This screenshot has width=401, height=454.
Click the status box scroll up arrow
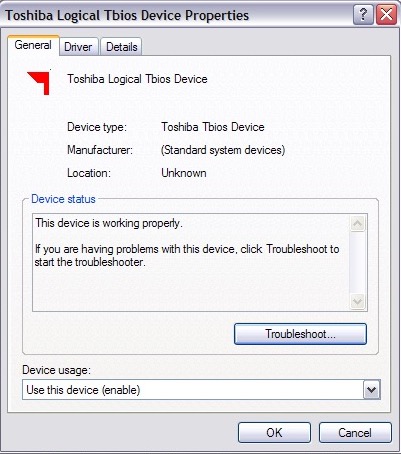click(358, 223)
